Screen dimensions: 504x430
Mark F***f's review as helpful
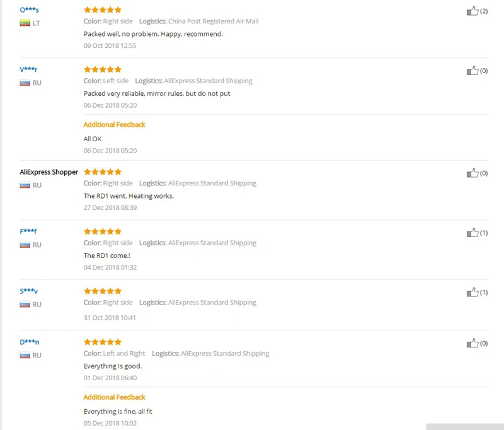coord(472,233)
